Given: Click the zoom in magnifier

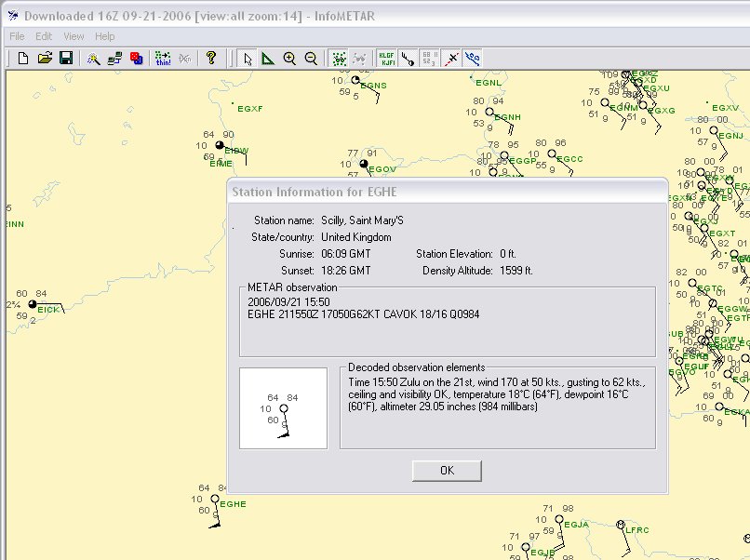Looking at the screenshot, I should 289,58.
